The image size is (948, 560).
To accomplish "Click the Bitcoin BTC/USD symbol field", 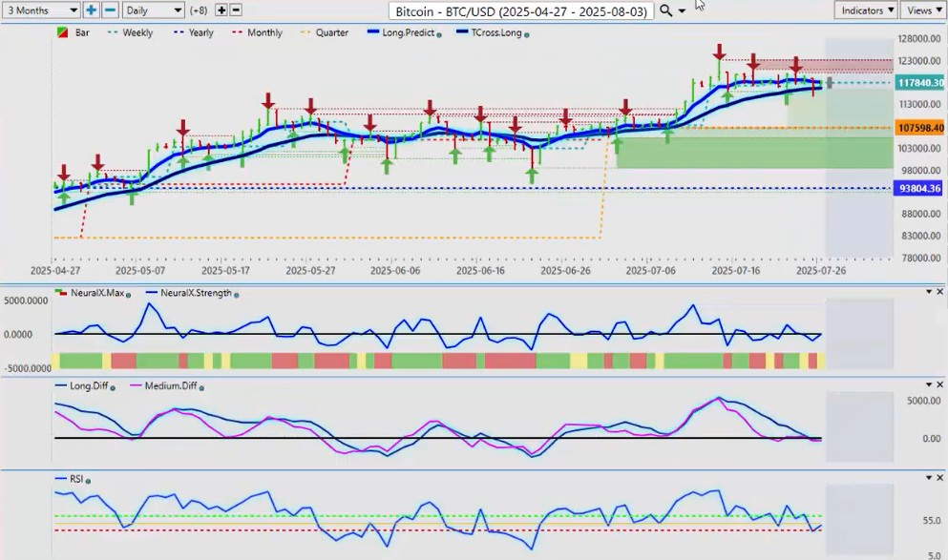I will click(x=522, y=10).
